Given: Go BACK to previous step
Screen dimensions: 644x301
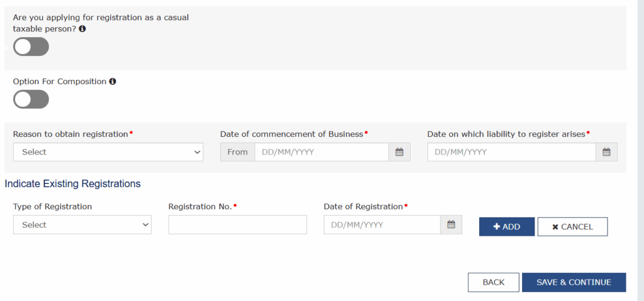Looking at the screenshot, I should coord(494,282).
